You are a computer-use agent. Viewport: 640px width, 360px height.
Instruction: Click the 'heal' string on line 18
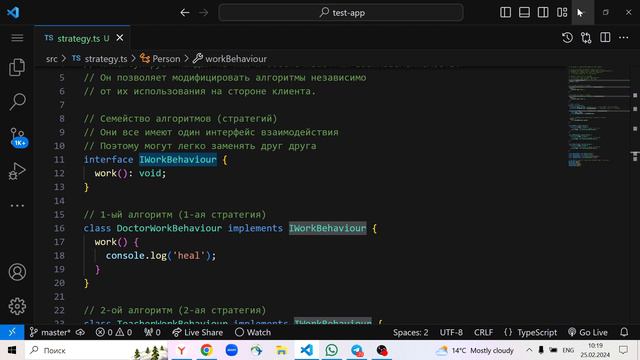[x=189, y=256]
